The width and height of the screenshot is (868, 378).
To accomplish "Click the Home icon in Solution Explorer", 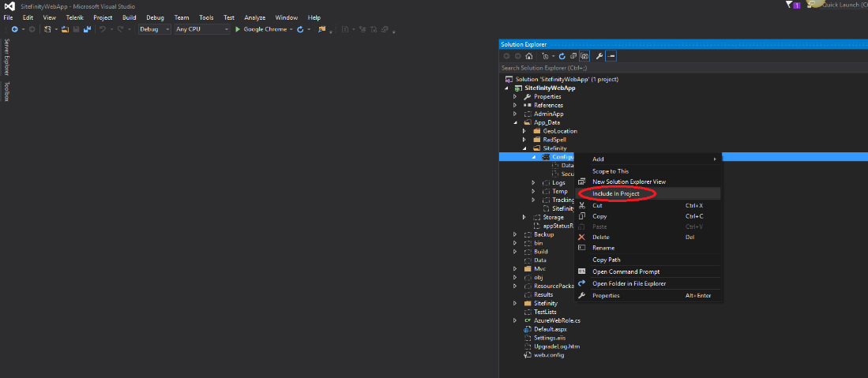I will click(529, 56).
